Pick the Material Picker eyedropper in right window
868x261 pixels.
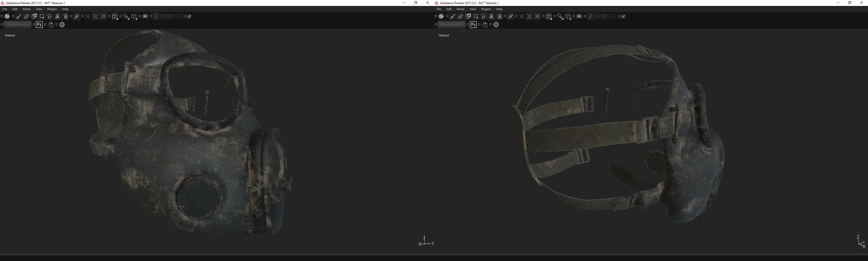510,16
